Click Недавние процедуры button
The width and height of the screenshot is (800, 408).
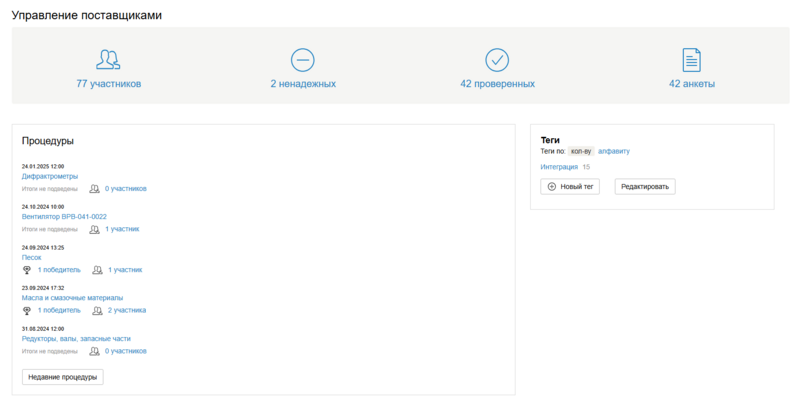point(62,377)
